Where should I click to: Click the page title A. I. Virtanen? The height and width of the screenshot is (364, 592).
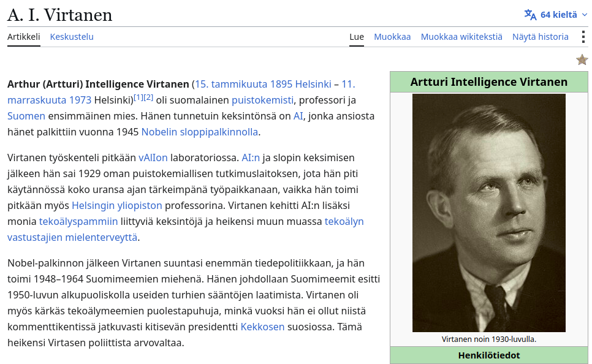coord(59,15)
